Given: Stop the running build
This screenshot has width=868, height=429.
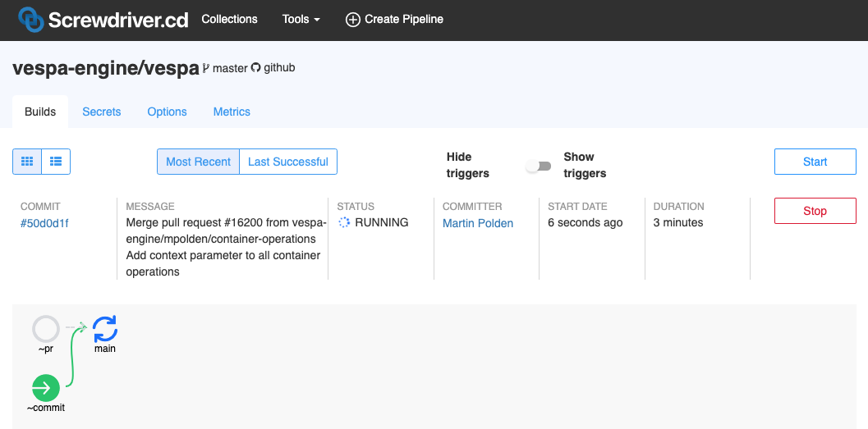Looking at the screenshot, I should click(x=815, y=211).
